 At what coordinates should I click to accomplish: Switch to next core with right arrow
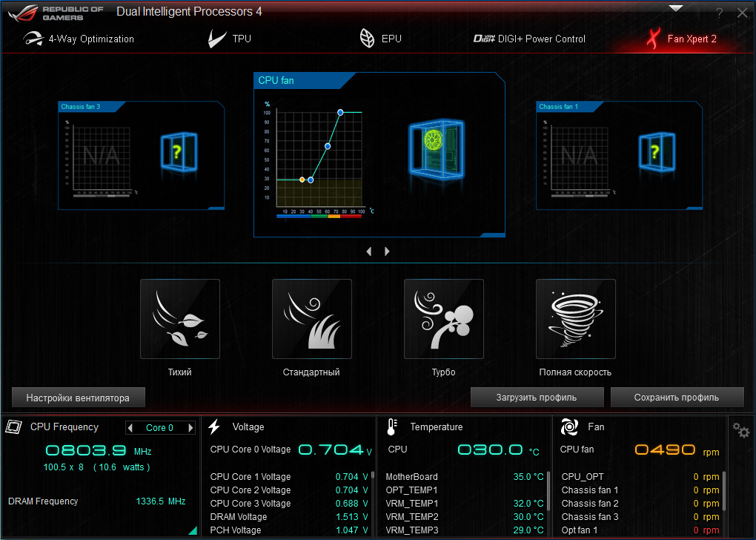190,427
